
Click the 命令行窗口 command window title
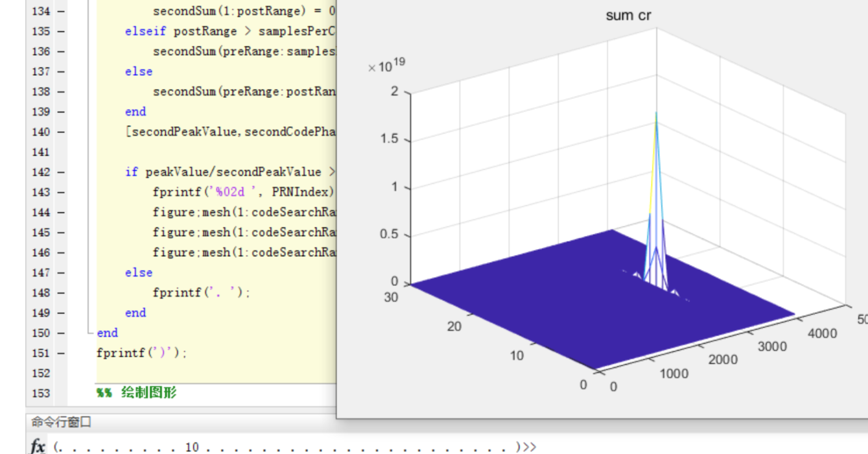click(x=62, y=422)
